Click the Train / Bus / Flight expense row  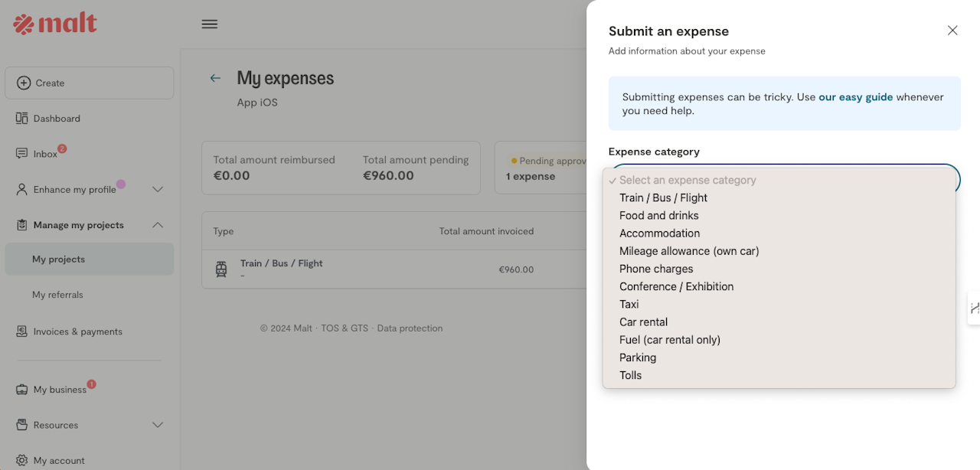(281, 269)
